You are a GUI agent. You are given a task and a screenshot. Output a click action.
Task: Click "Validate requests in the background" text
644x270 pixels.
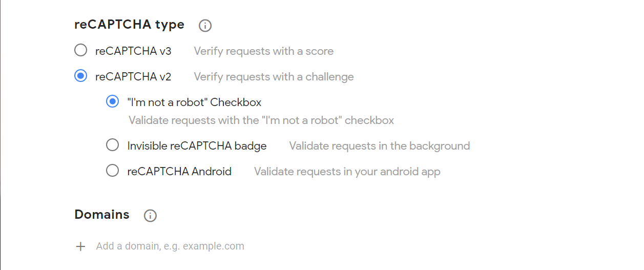379,146
